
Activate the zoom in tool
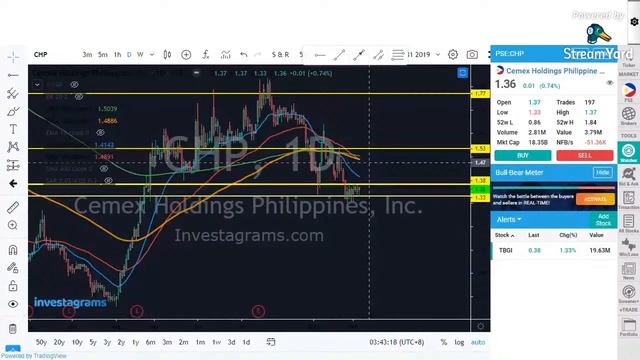pyautogui.click(x=13, y=225)
